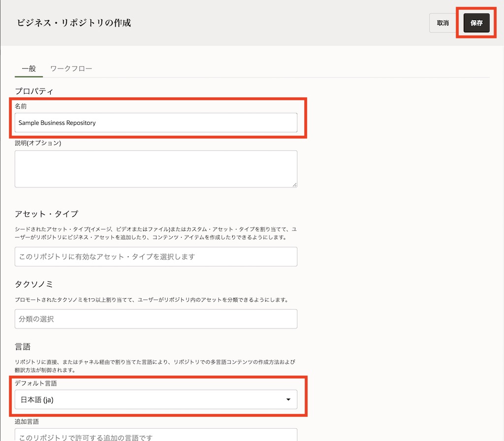
Task: Click the 追加言語 label
Action: [x=27, y=421]
